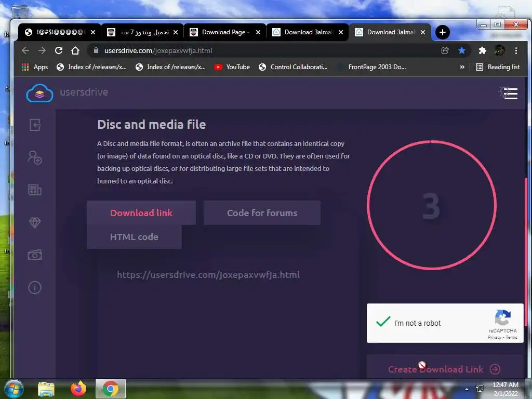Open the Reading list
532x399 pixels.
[x=498, y=67]
